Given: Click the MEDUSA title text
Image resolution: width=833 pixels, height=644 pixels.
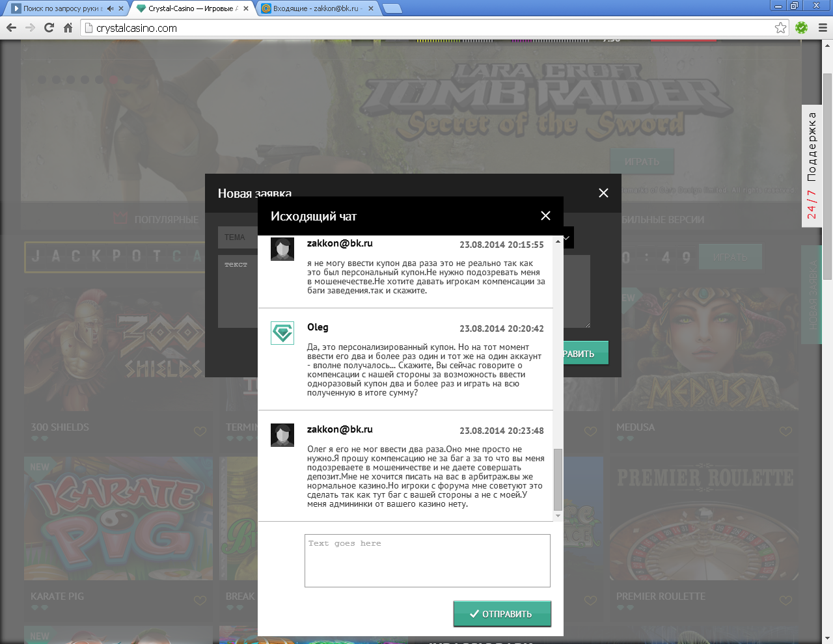Looking at the screenshot, I should click(x=636, y=427).
